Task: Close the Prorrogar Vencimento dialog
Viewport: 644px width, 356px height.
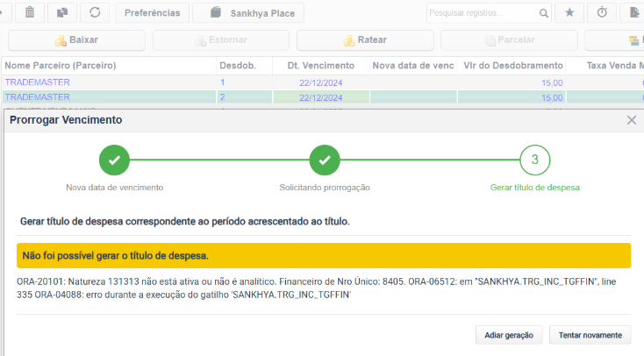Action: (x=632, y=120)
